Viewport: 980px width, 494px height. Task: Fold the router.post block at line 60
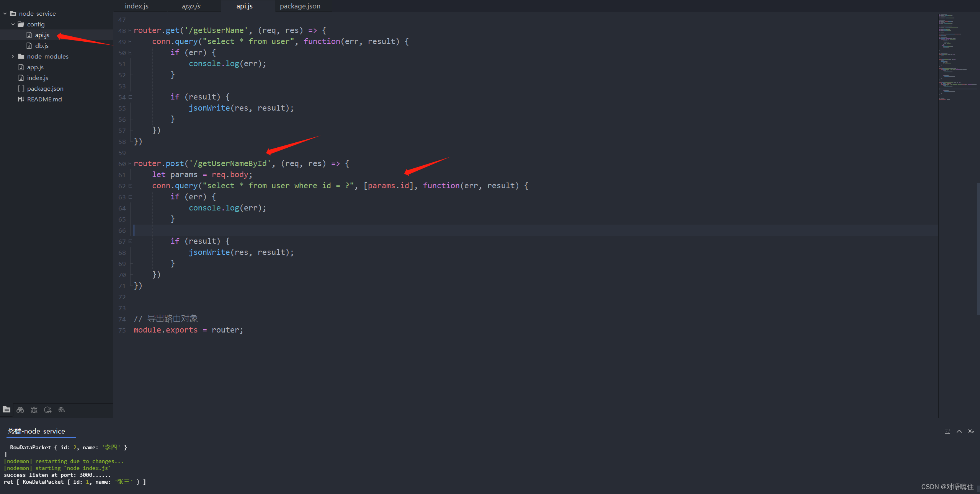[131, 164]
